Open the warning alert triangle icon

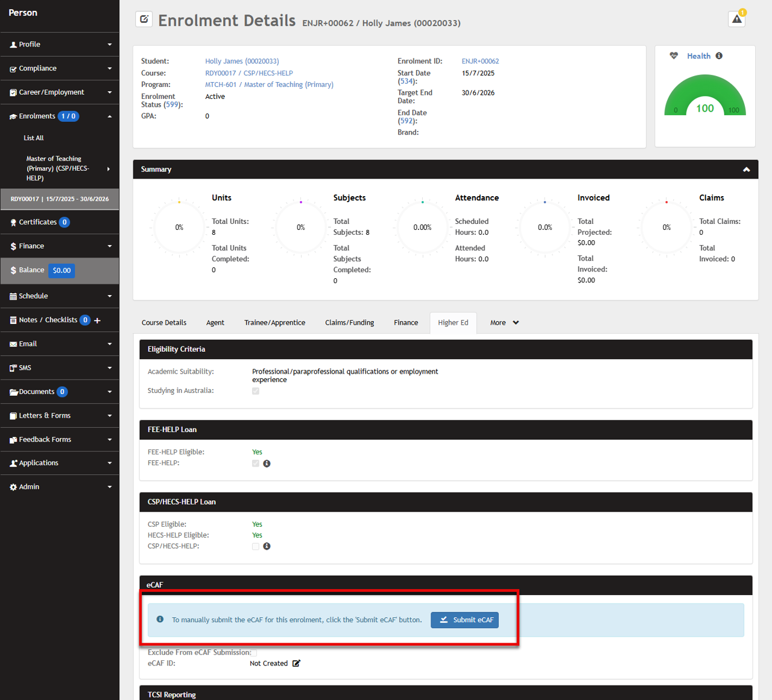[x=736, y=19]
